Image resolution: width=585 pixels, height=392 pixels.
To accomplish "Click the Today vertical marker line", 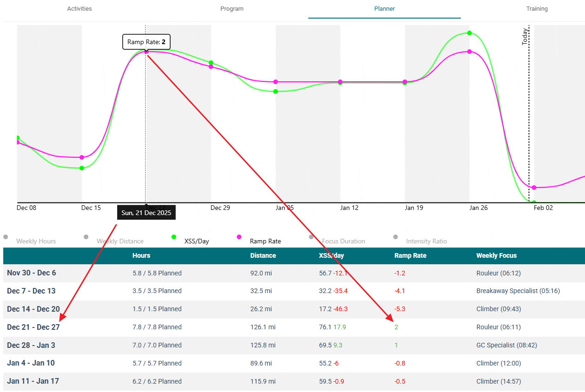I will pos(529,116).
